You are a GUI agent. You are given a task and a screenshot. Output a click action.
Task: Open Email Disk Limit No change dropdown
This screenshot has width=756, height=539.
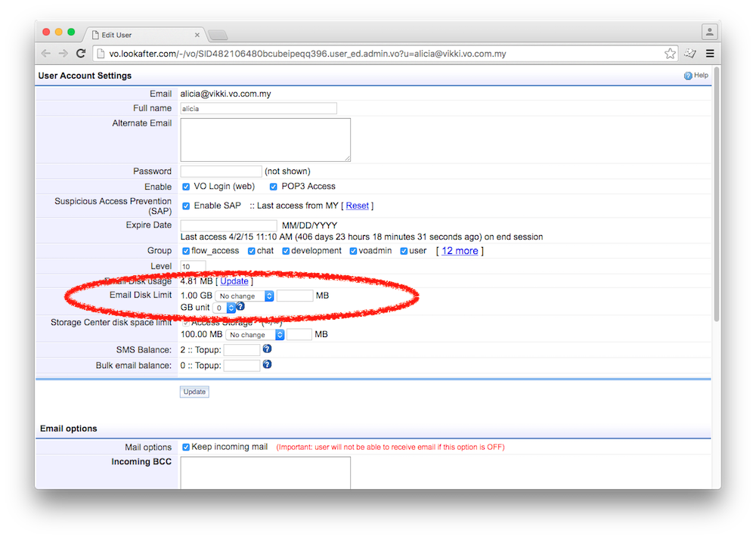point(244,296)
